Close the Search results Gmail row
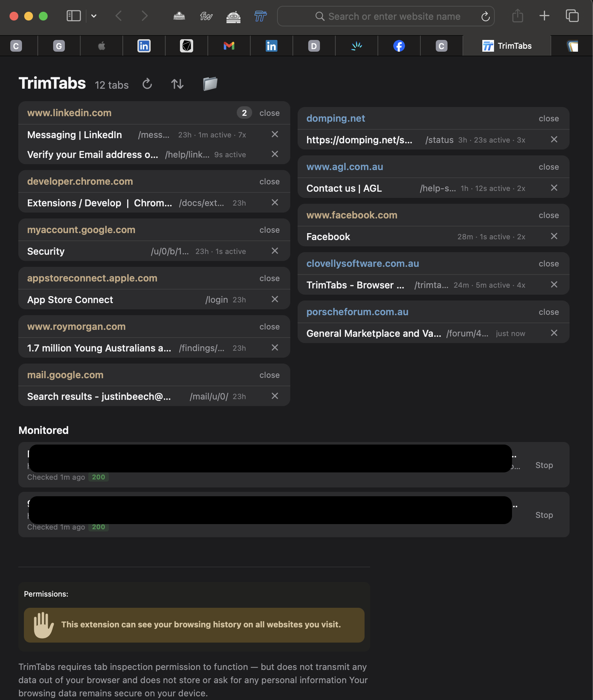Viewport: 593px width, 700px height. (x=275, y=396)
